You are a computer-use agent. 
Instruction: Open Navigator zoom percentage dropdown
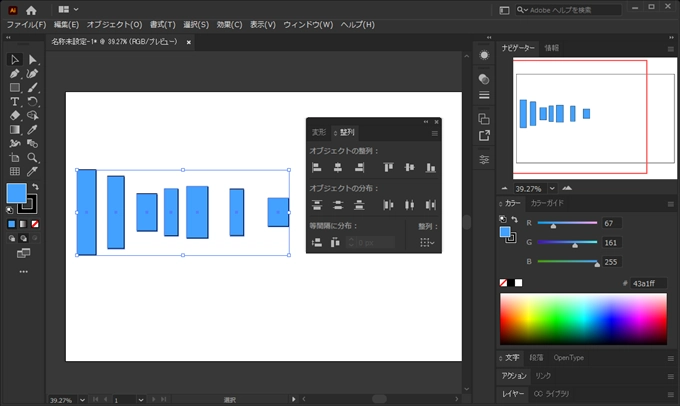[552, 188]
